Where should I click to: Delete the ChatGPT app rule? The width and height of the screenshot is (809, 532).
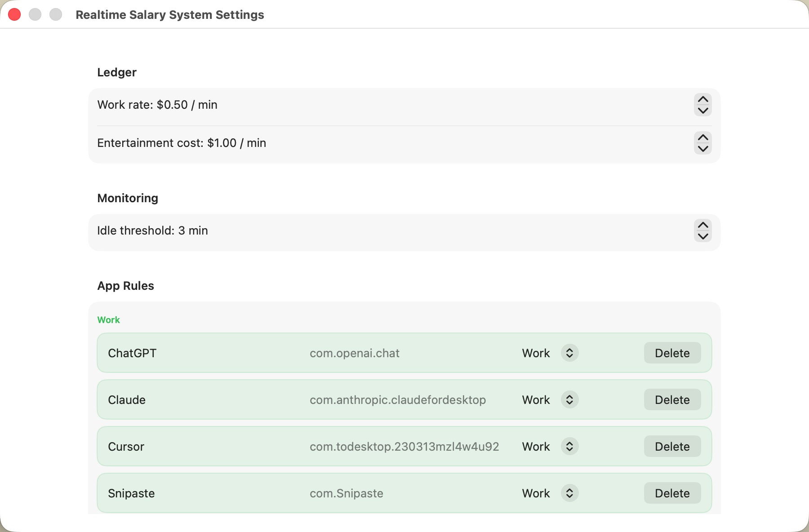pyautogui.click(x=672, y=353)
